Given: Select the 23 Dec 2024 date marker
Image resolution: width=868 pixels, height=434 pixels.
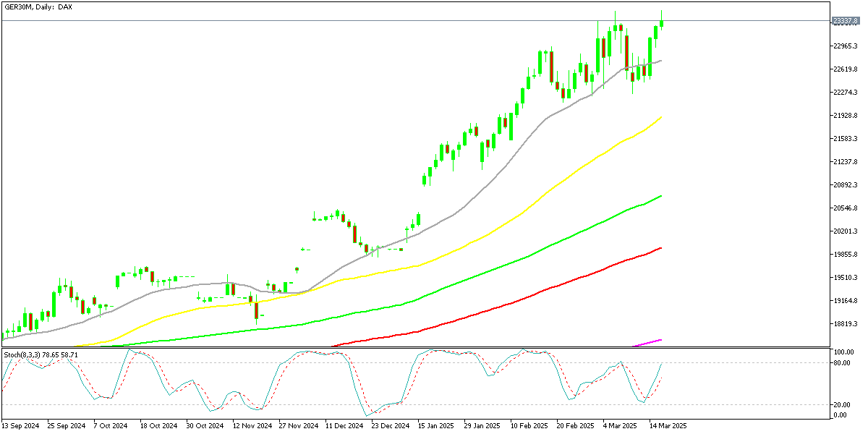Looking at the screenshot, I should click(391, 426).
